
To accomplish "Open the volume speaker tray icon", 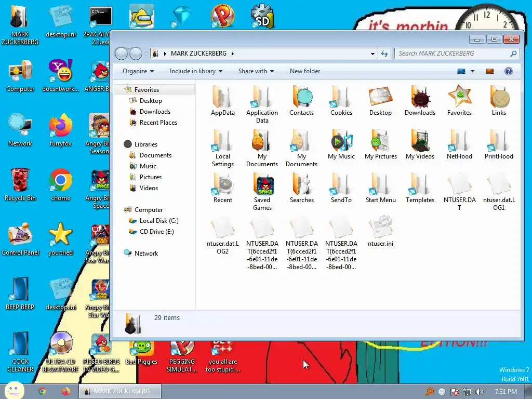I will [x=480, y=392].
